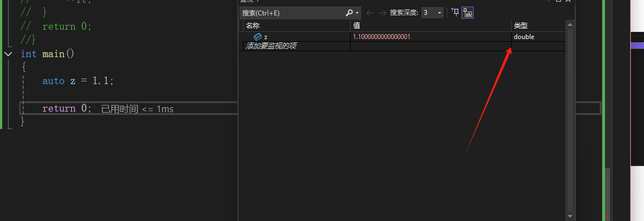This screenshot has width=644, height=221.
Task: Click the variable cube icon beside z
Action: 258,37
